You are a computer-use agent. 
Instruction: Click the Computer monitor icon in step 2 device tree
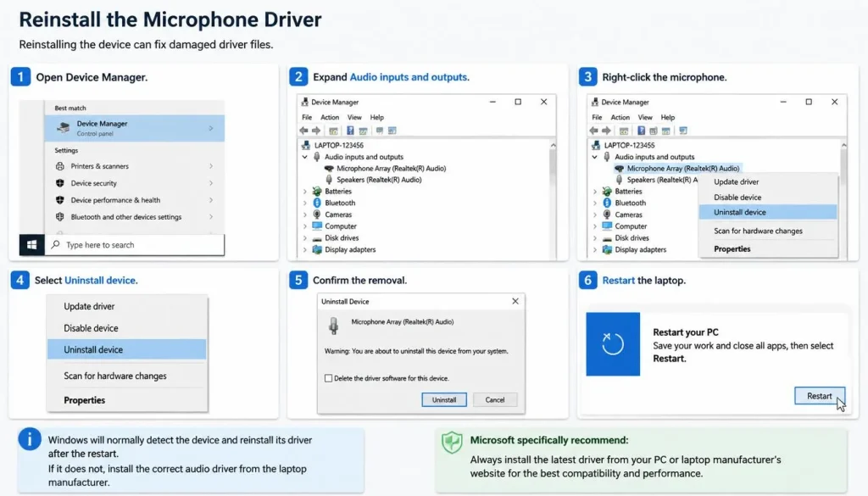(317, 226)
